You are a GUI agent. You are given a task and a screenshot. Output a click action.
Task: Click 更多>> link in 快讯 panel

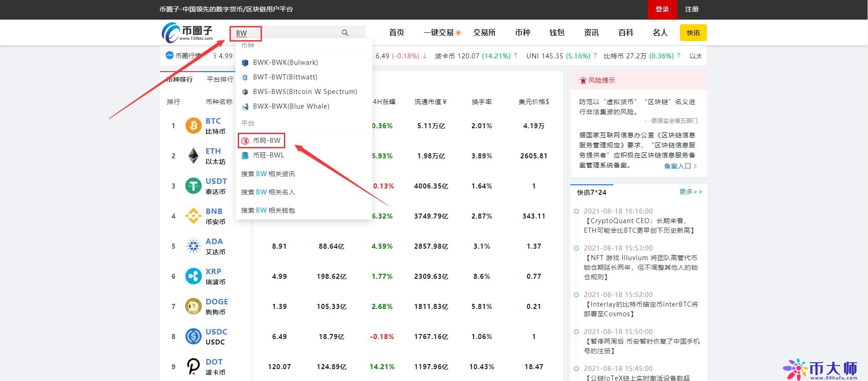pos(690,192)
